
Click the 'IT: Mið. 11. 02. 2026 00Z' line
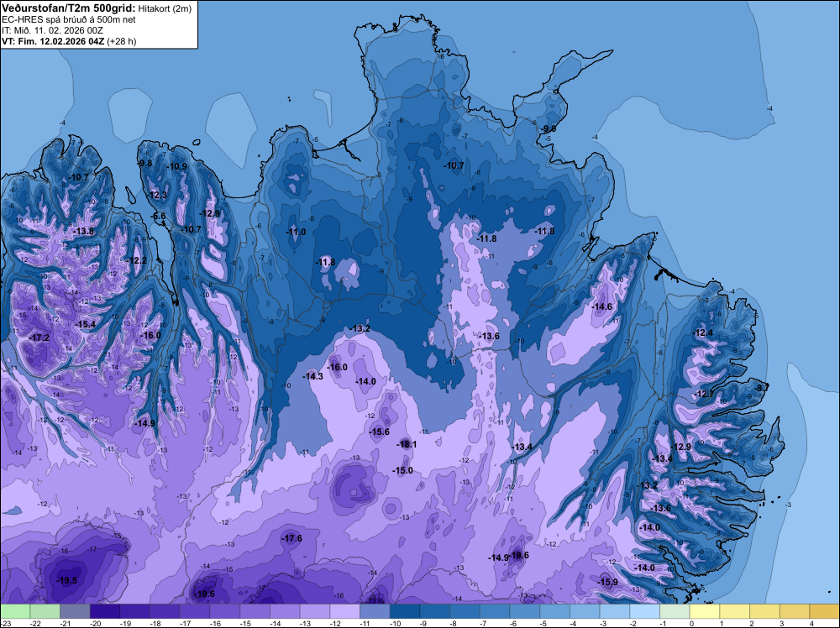[x=52, y=30]
